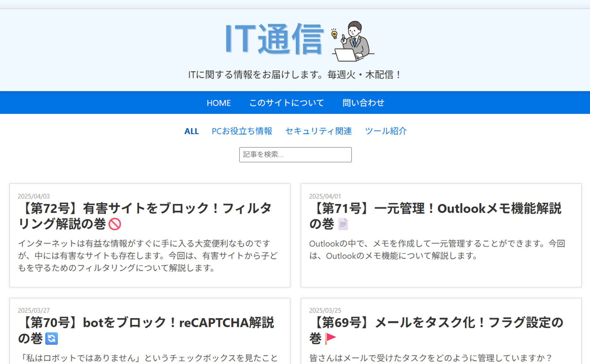Image resolution: width=590 pixels, height=364 pixels.
Task: Click the lightbulb icon beside the IT通信 logo
Action: (x=334, y=35)
